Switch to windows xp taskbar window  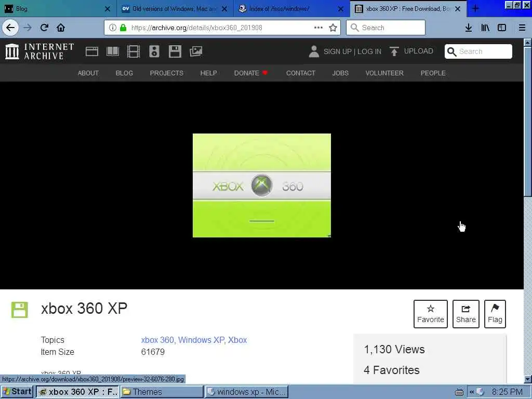click(x=247, y=392)
